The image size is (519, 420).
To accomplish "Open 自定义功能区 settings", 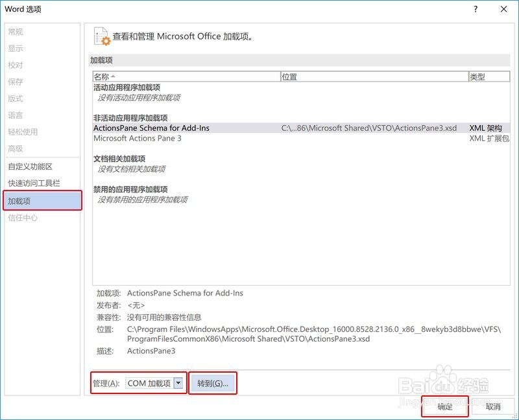I will click(x=30, y=167).
